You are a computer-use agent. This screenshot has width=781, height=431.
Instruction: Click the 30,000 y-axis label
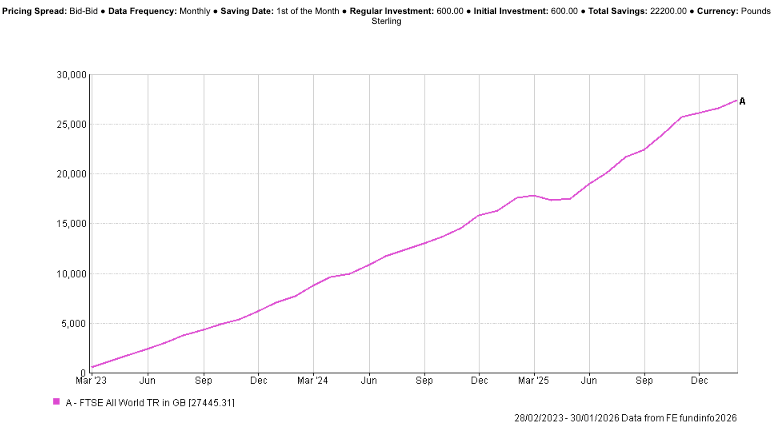point(70,75)
